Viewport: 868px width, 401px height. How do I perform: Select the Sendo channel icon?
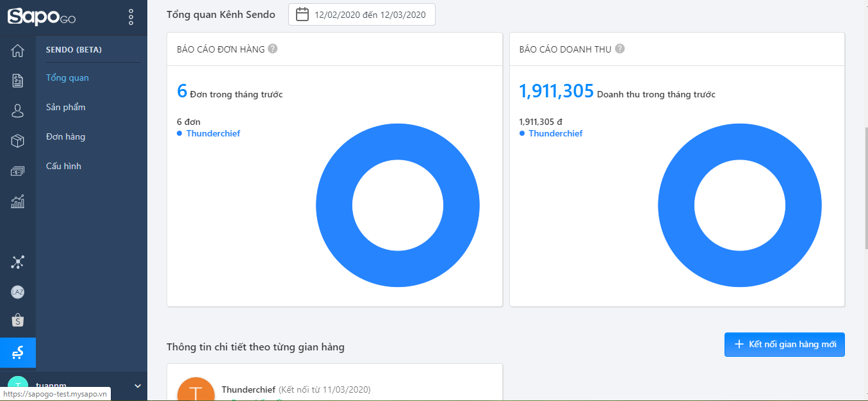pos(18,352)
